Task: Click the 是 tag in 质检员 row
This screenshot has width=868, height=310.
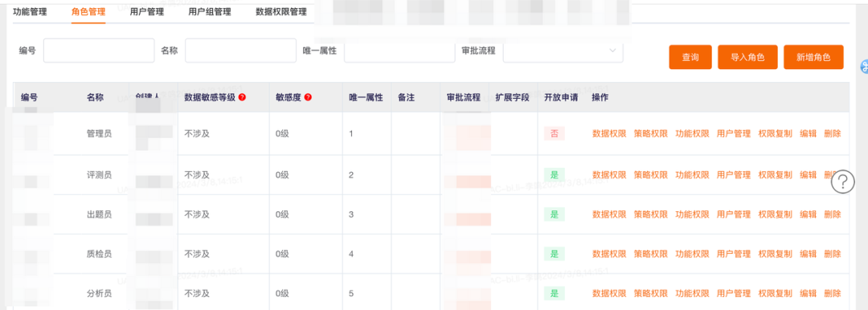Action: (x=554, y=254)
